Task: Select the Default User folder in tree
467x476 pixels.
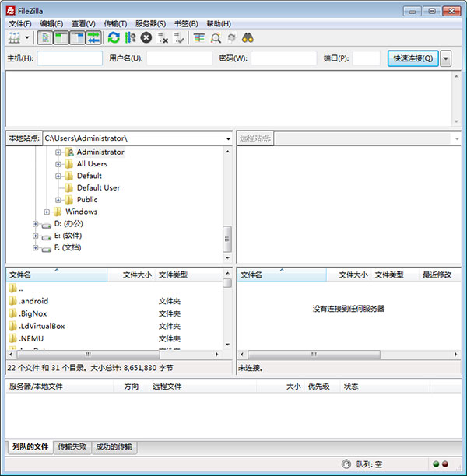Action: click(x=98, y=188)
